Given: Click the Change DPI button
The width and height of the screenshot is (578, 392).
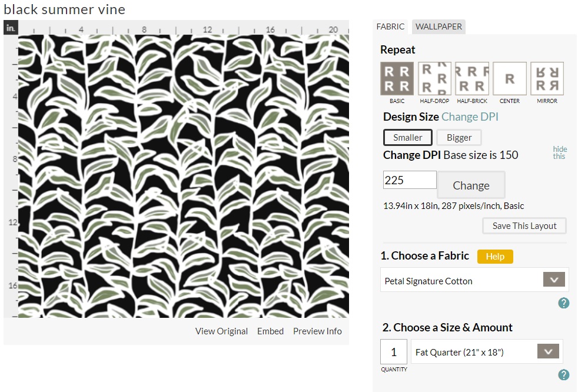Looking at the screenshot, I should [471, 185].
